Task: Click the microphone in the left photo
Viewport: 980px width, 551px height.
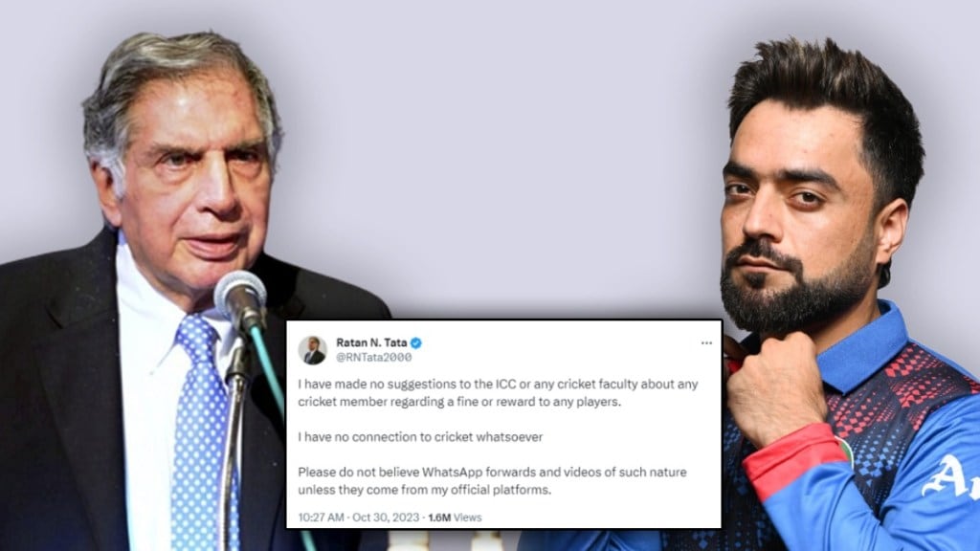Action: (x=241, y=301)
